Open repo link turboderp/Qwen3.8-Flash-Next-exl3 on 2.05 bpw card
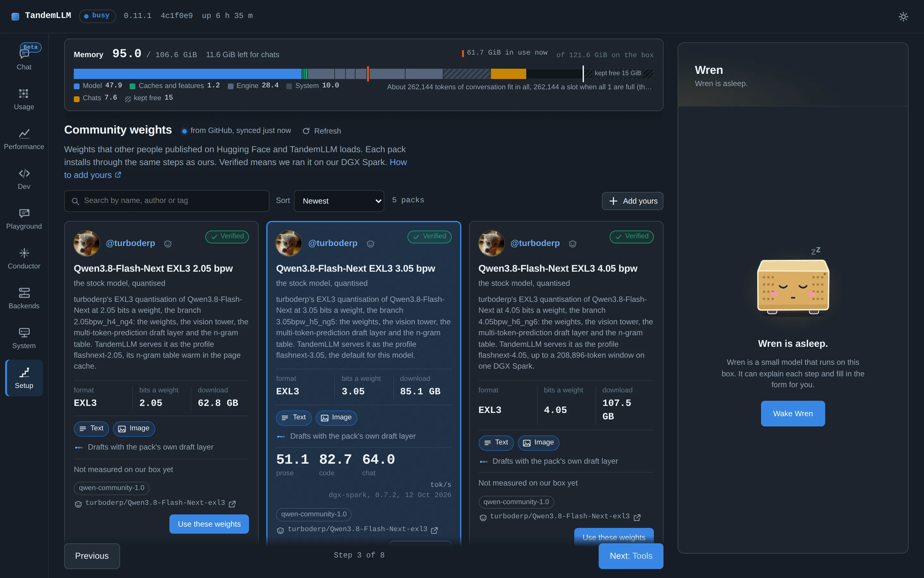 (x=155, y=503)
